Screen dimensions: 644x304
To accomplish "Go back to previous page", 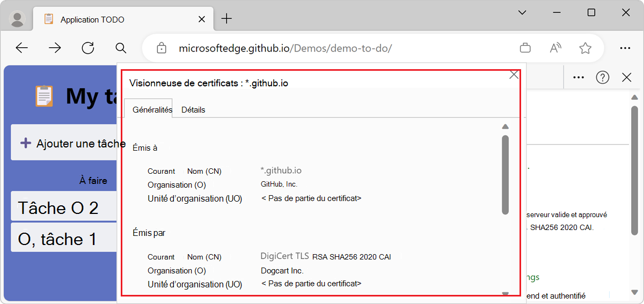I will tap(21, 48).
